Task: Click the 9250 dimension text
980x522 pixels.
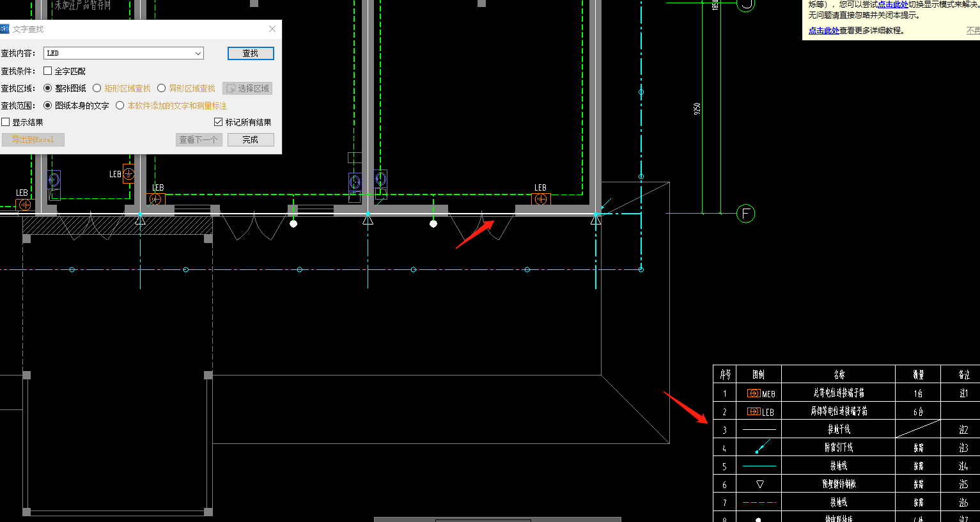Action: [x=697, y=109]
